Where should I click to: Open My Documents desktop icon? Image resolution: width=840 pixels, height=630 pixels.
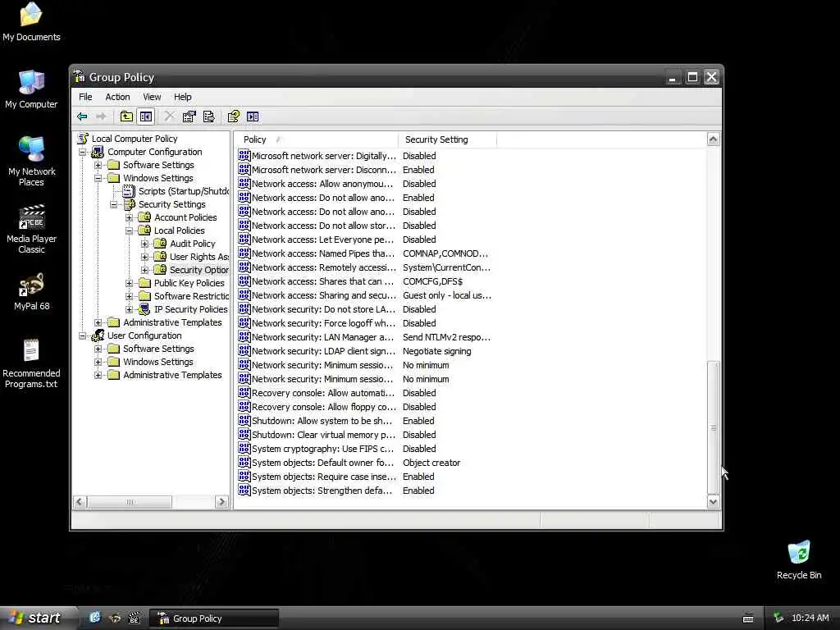click(x=31, y=21)
